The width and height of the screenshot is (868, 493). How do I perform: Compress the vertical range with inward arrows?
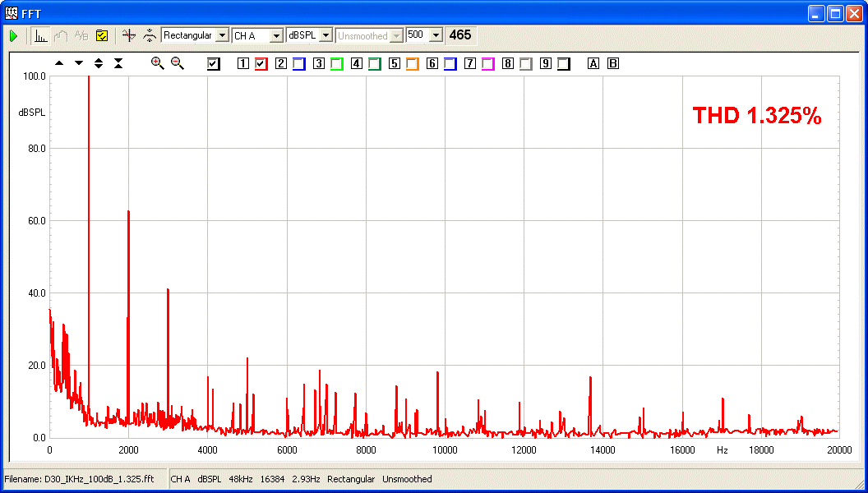pyautogui.click(x=118, y=63)
